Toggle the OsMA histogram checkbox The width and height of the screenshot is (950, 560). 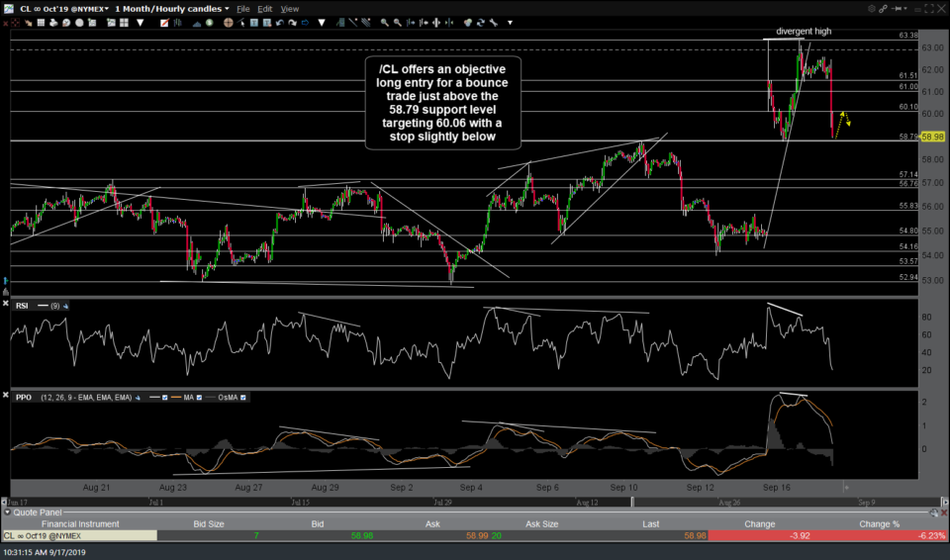tap(242, 397)
